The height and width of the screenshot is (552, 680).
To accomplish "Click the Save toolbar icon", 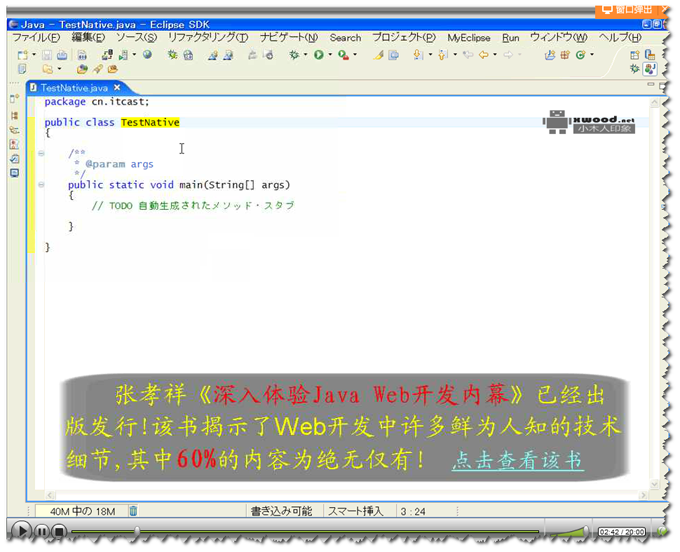I will point(47,55).
